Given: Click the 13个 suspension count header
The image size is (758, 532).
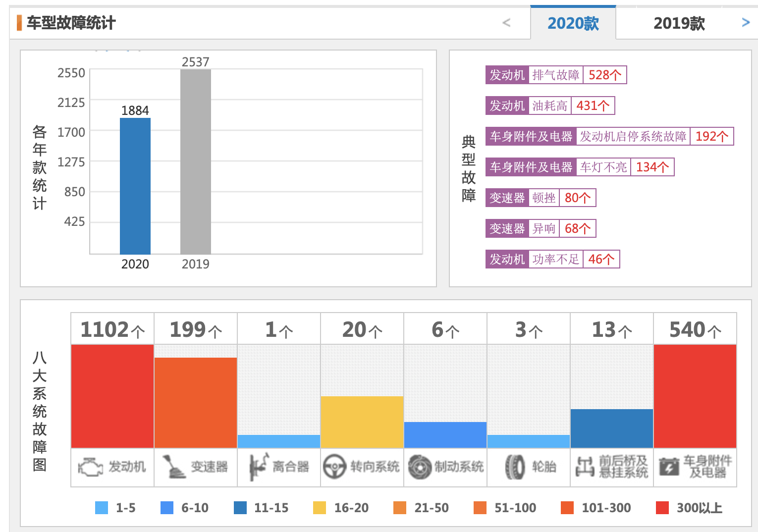Looking at the screenshot, I should pos(612,329).
